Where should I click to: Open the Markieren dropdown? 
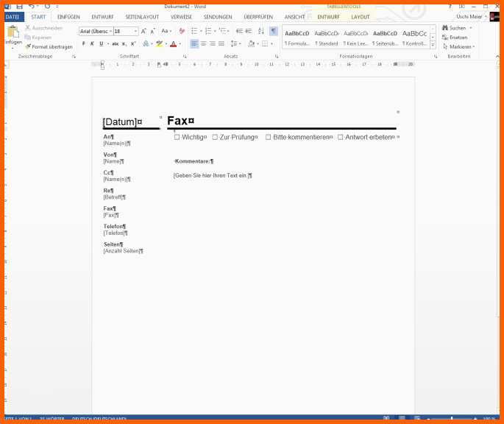tap(458, 47)
